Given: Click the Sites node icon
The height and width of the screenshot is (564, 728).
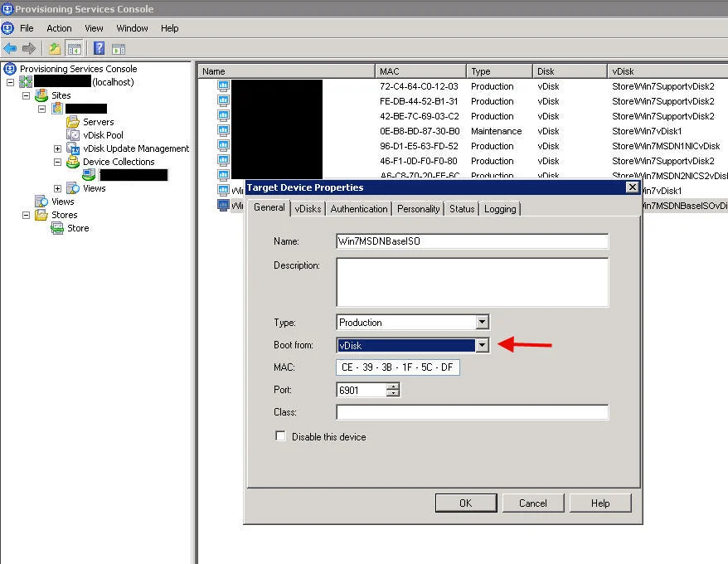Looking at the screenshot, I should pyautogui.click(x=41, y=95).
